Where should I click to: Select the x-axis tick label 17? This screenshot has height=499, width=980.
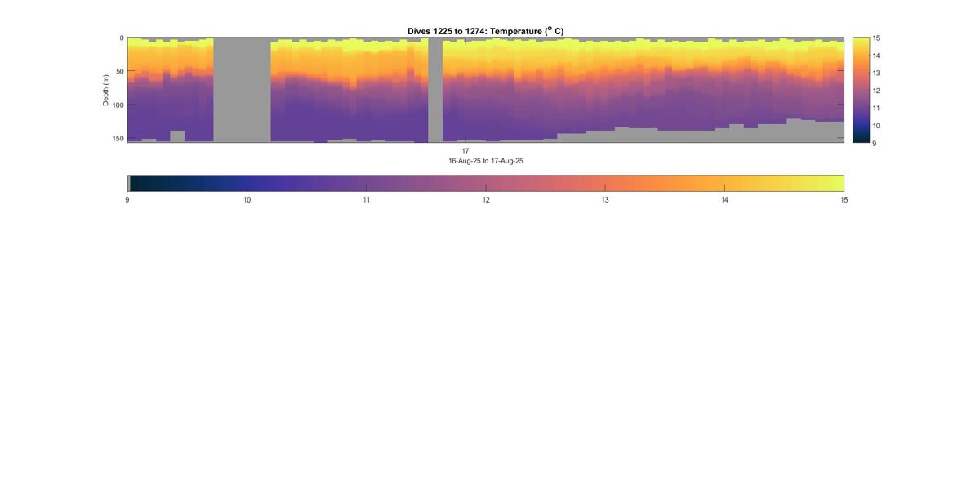pos(465,151)
